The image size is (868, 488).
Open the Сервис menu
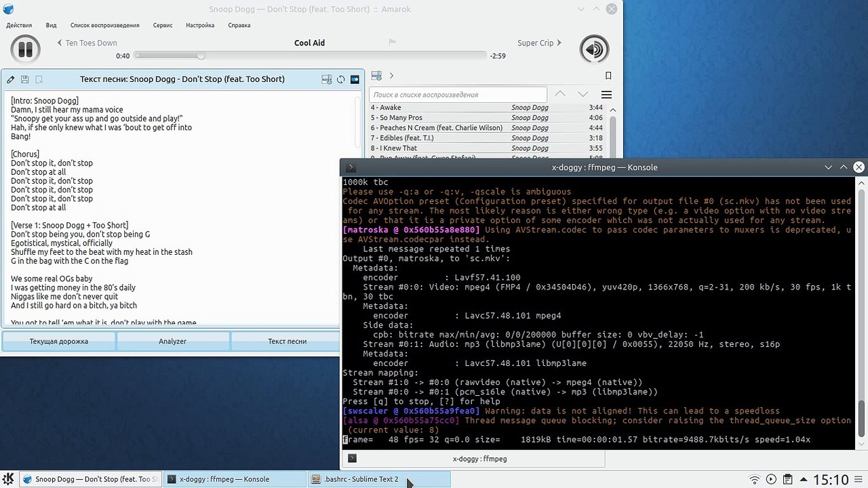163,25
